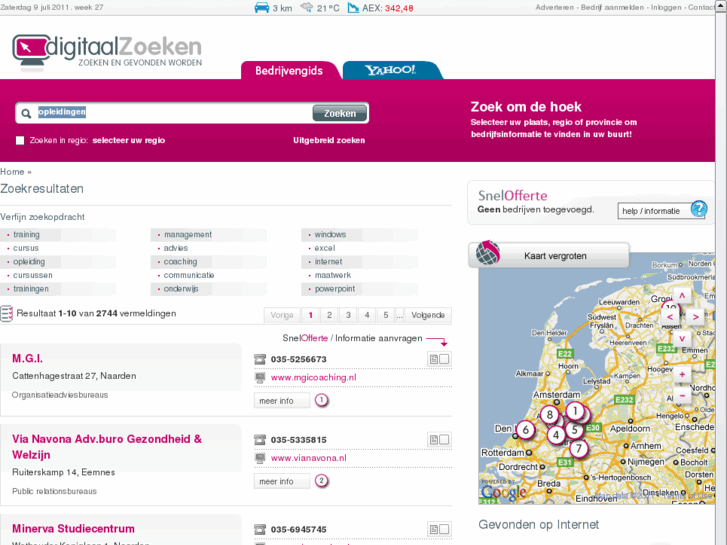
Task: Pan the map left with arrow button
Action: click(670, 317)
